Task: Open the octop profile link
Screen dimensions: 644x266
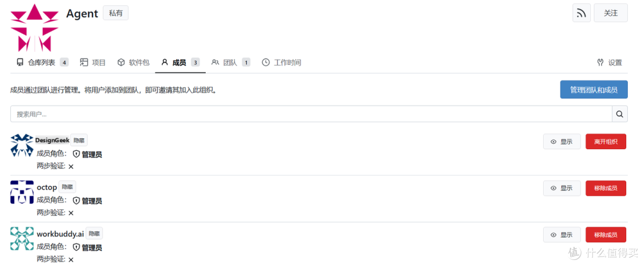Action: click(47, 187)
